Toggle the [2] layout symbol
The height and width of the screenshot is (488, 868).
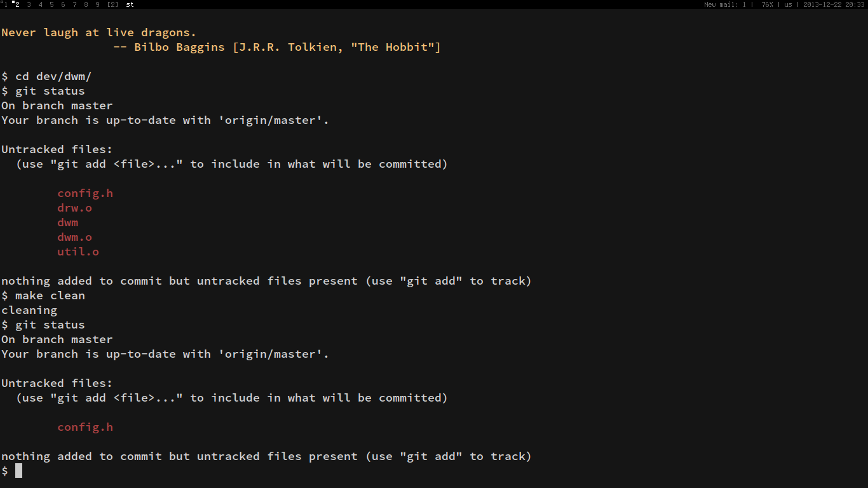click(112, 4)
